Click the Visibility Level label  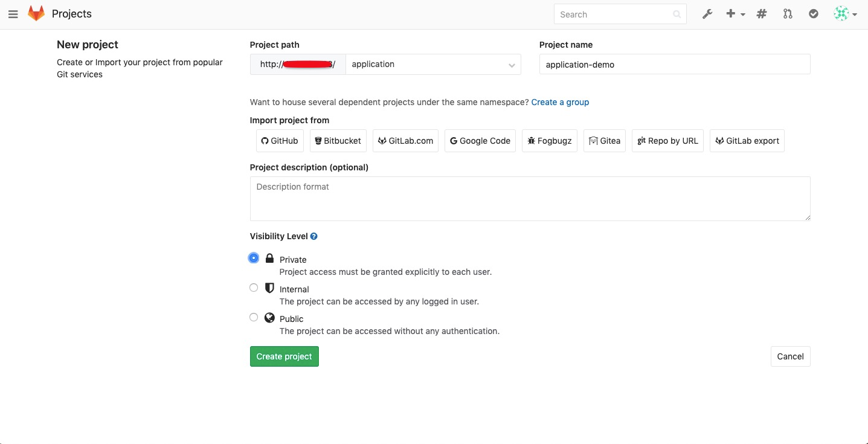coord(279,236)
